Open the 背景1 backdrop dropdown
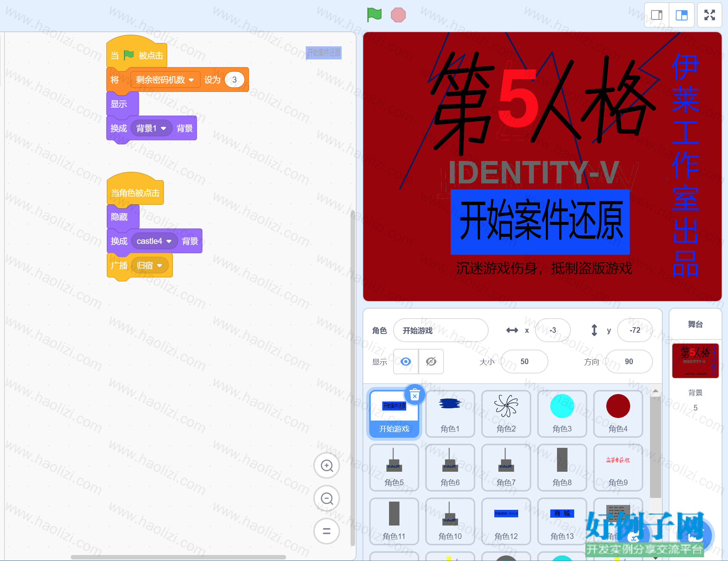The image size is (728, 561). (151, 128)
